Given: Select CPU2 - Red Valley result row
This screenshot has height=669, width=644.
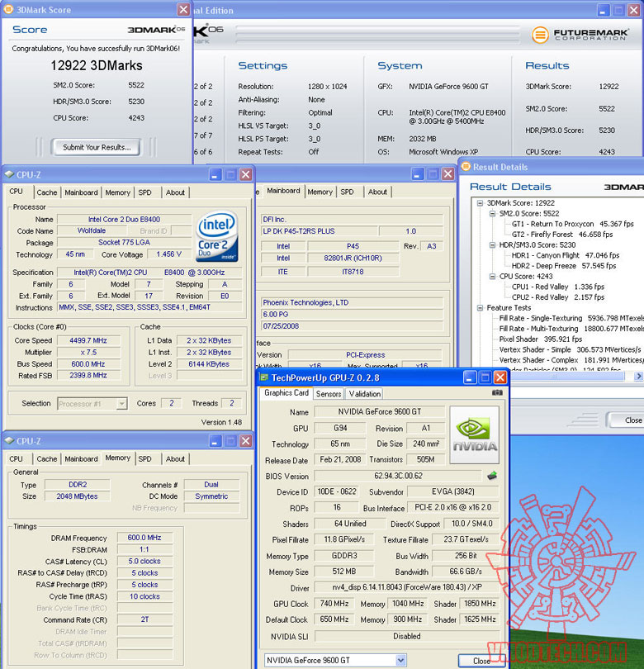Looking at the screenshot, I should pyautogui.click(x=558, y=297).
